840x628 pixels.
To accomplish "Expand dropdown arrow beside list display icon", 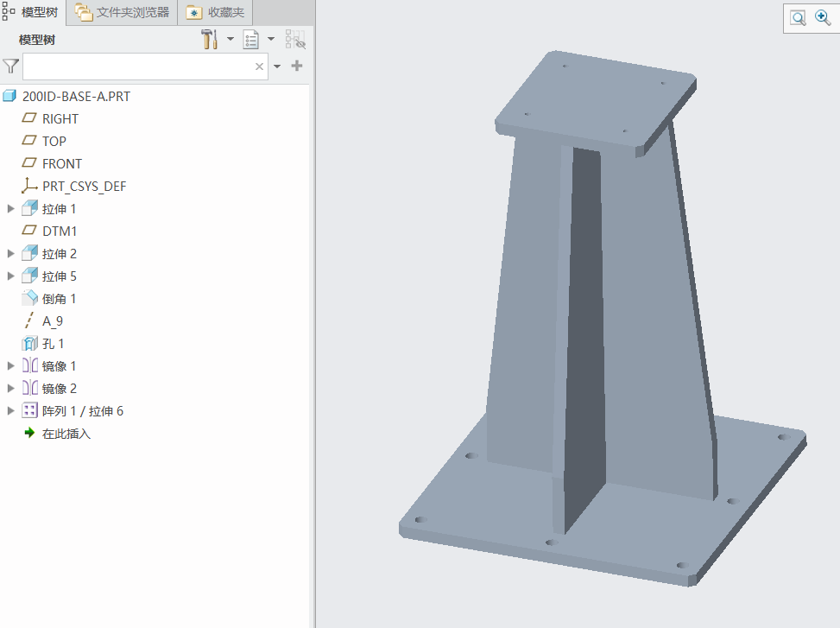I will [x=271, y=39].
